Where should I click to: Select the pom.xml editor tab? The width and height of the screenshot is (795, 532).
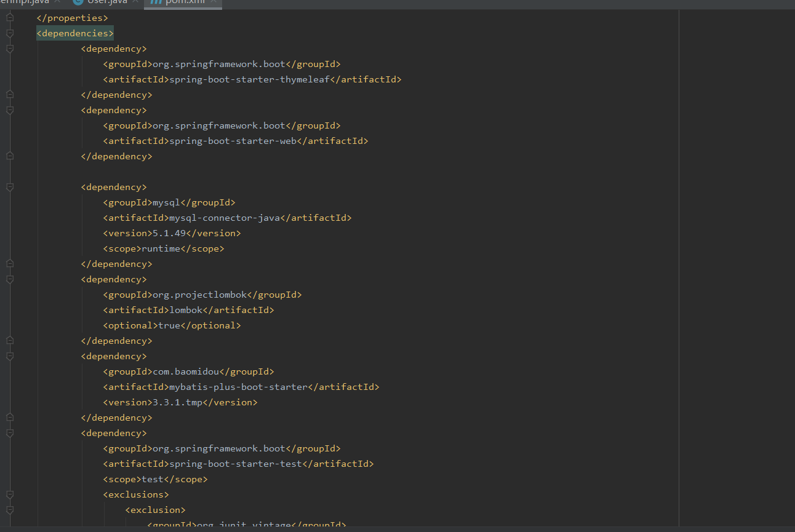tap(183, 2)
